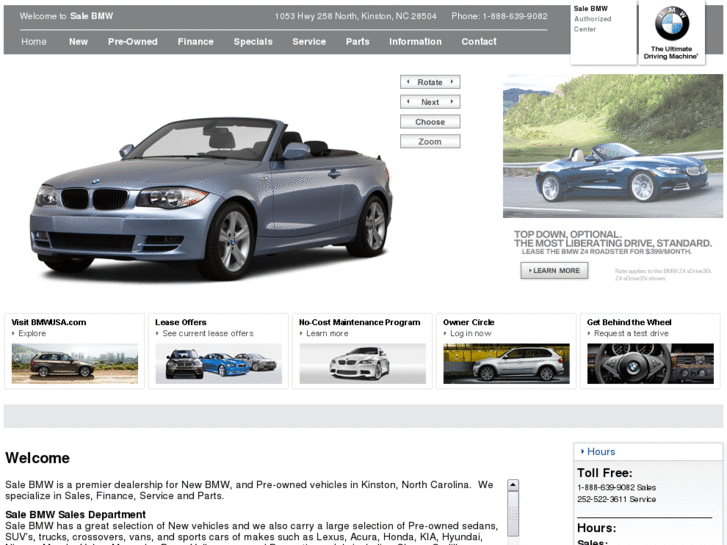
Task: Click the blue Z4 roadster banner image
Action: coord(613,146)
